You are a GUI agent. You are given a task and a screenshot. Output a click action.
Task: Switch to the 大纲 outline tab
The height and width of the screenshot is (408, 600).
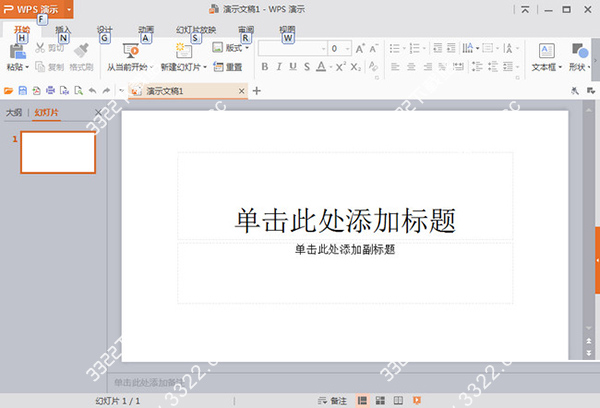point(14,112)
